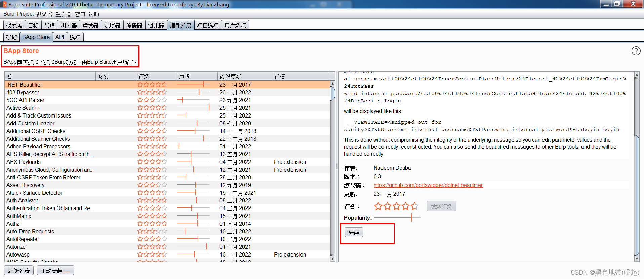Select the Auth Analyzer extension

[x=167, y=200]
